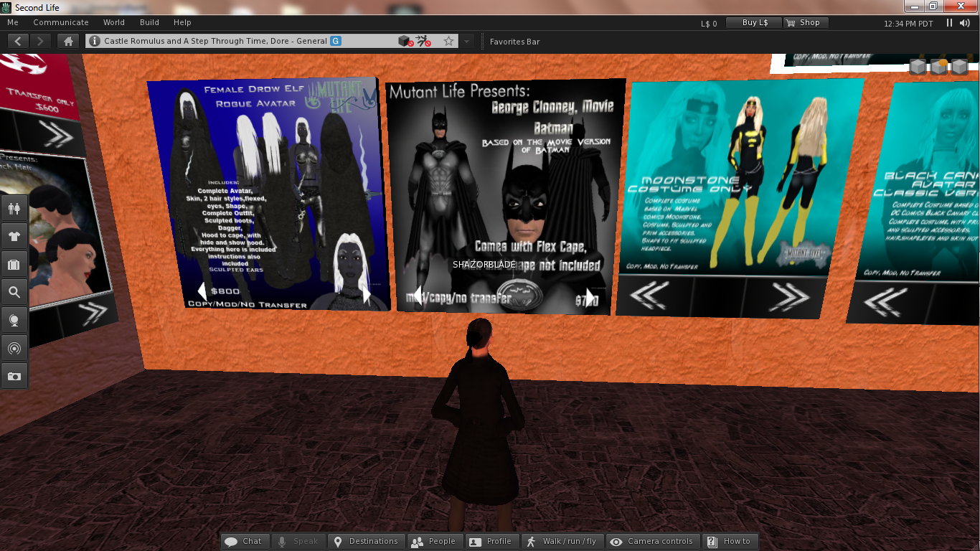This screenshot has height=551, width=980.
Task: Open the Build menu
Action: tap(149, 22)
